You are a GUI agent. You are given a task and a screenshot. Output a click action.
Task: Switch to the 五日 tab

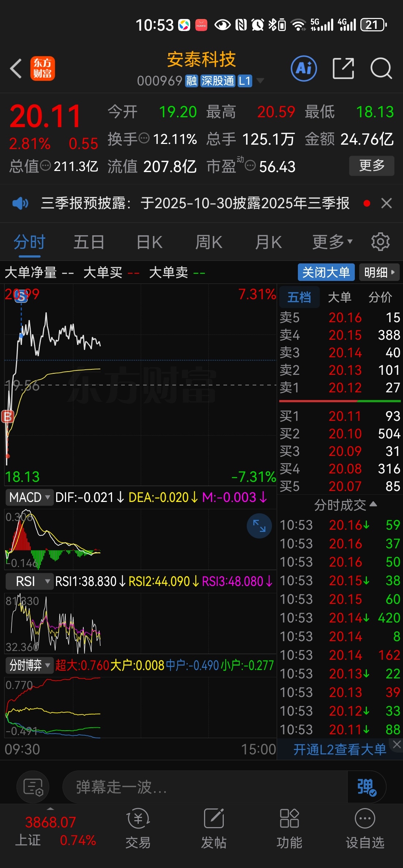[89, 242]
